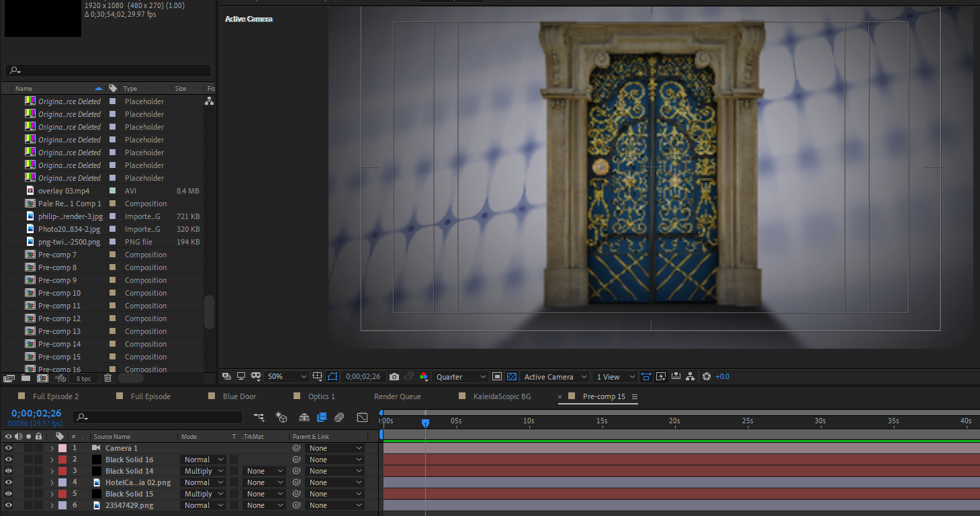This screenshot has width=980, height=516.
Task: Open the Graph Editor in the timeline
Action: (x=361, y=417)
